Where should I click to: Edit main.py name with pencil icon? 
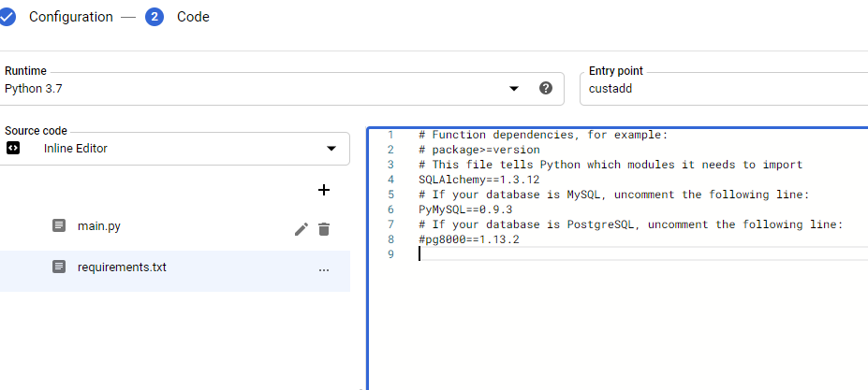[x=302, y=229]
